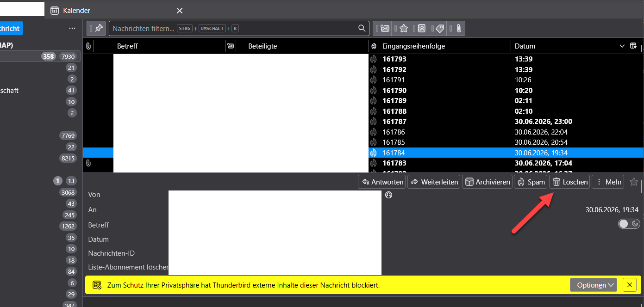Open message dated 30.06.2026, 22:04
The height and width of the screenshot is (307, 644).
pyautogui.click(x=363, y=132)
